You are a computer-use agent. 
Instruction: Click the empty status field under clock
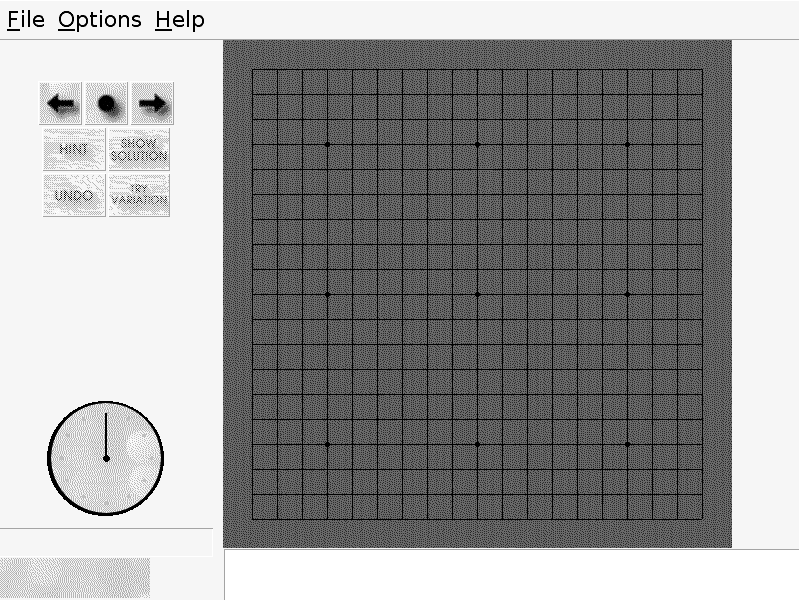point(106,542)
